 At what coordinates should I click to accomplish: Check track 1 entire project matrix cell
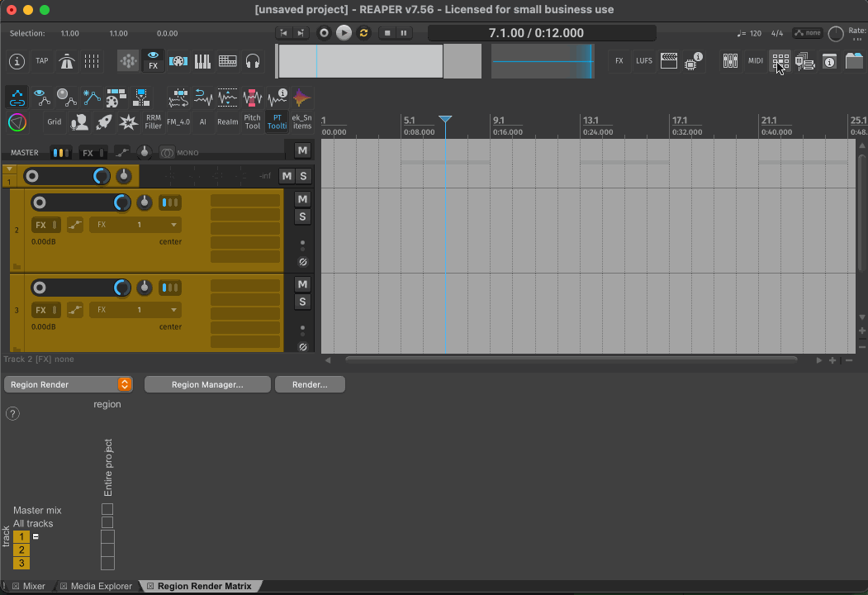(x=107, y=536)
